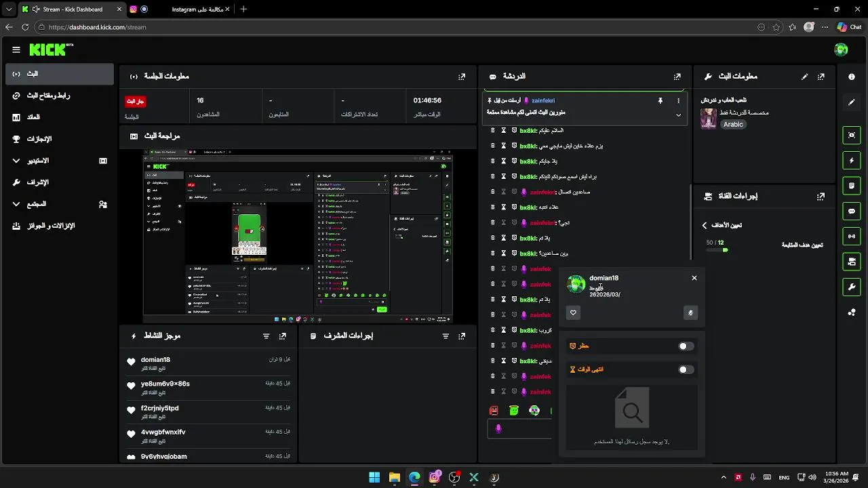Image resolution: width=868 pixels, height=488 pixels.
Task: Click the three-dots icon at the sidebar bottom
Action: pyautogui.click(x=852, y=312)
